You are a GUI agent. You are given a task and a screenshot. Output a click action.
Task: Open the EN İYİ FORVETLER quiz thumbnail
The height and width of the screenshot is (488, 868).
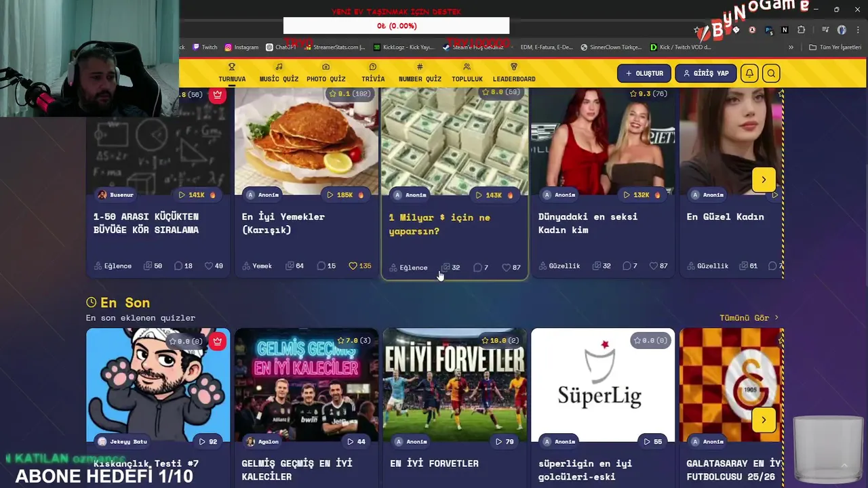(x=455, y=385)
